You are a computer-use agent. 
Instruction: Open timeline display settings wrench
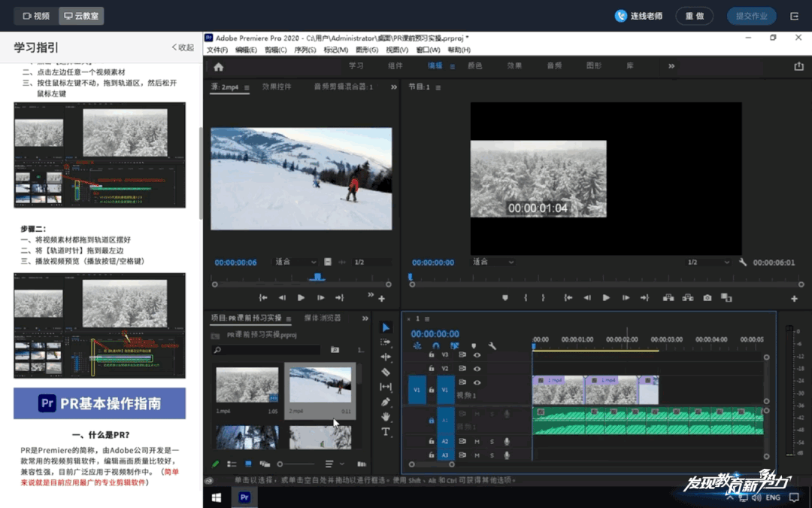492,346
